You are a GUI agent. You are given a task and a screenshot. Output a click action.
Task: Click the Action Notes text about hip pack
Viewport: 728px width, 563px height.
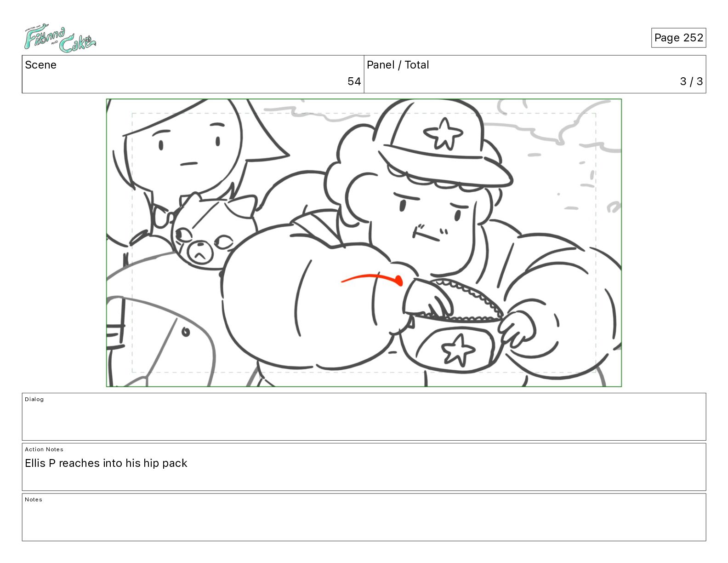coord(106,463)
